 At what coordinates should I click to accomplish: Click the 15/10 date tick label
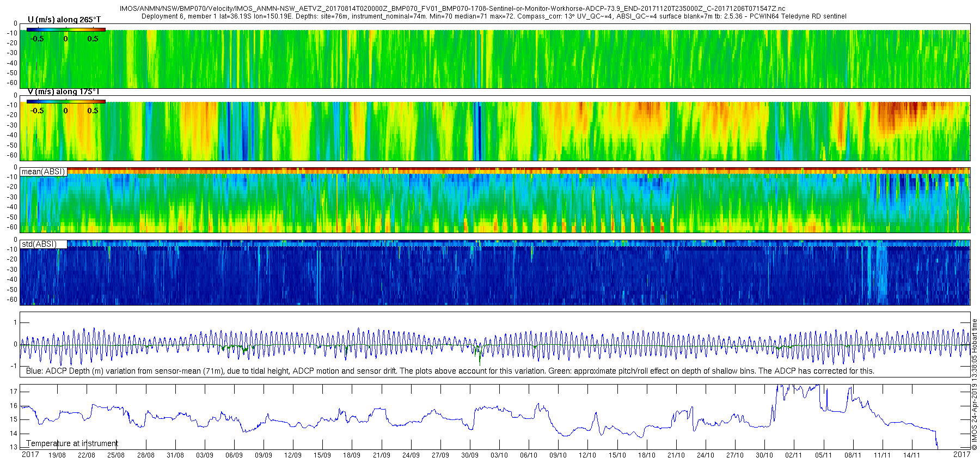click(617, 455)
